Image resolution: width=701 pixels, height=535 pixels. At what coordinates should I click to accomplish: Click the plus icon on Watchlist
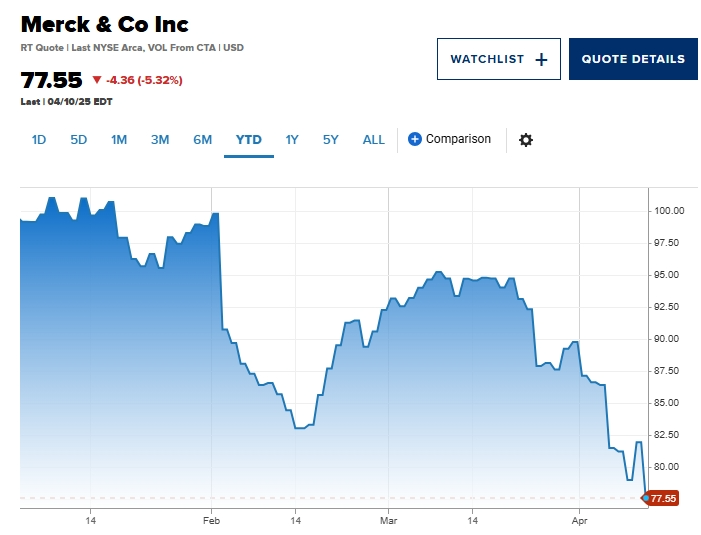pyautogui.click(x=541, y=59)
